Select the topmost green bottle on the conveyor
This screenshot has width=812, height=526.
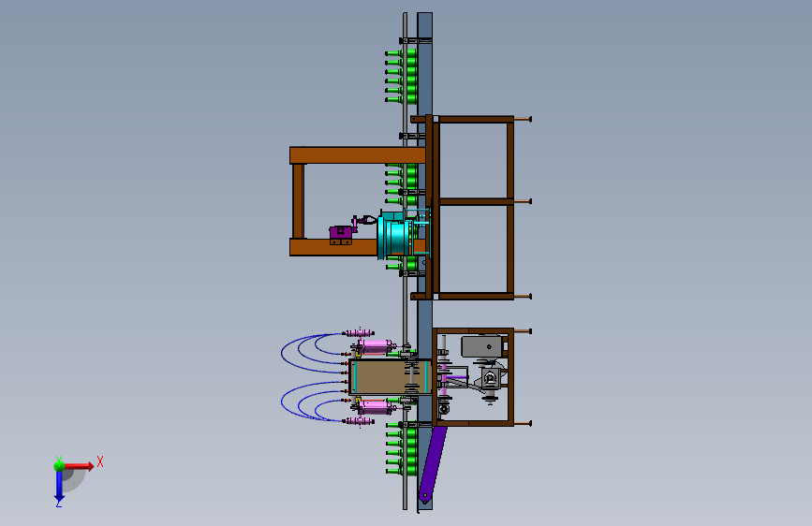click(x=400, y=52)
